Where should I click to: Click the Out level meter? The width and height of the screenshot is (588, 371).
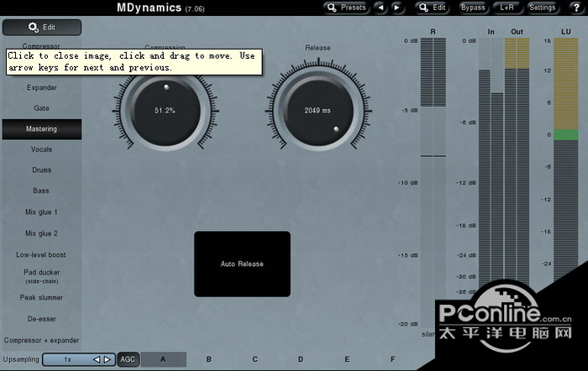517,161
